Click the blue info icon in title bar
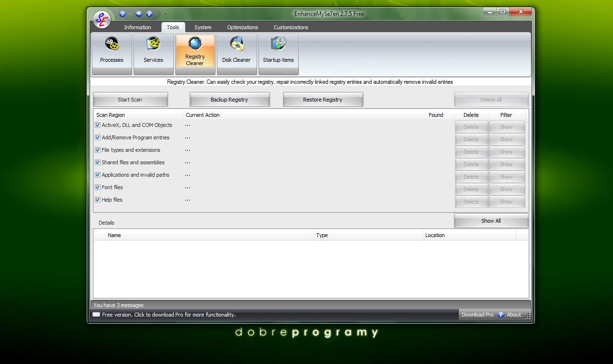Viewport: 613px width, 364px height. (x=149, y=14)
